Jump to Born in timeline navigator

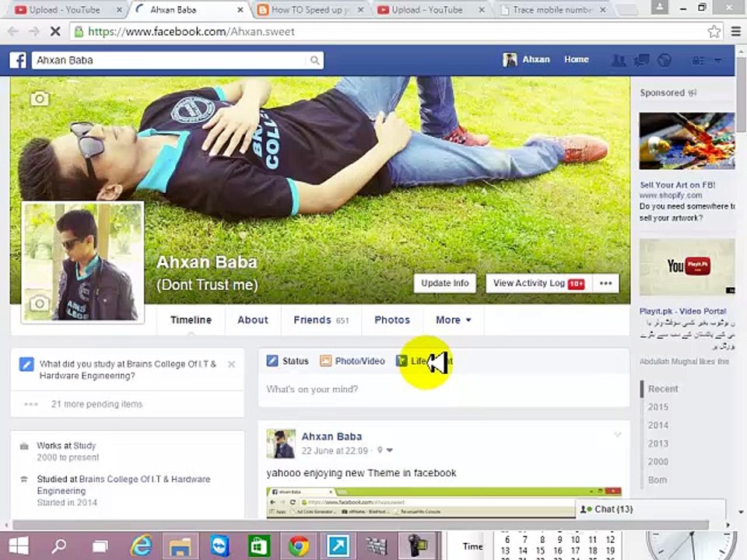coord(658,480)
